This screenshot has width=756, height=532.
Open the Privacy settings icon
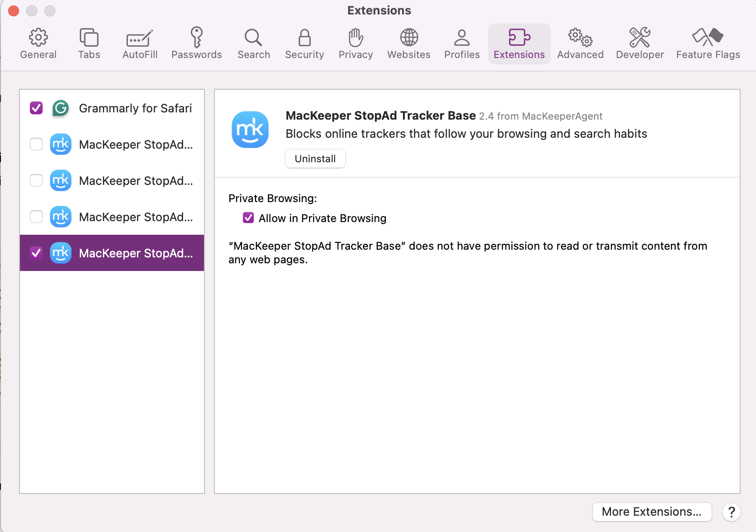(x=355, y=43)
